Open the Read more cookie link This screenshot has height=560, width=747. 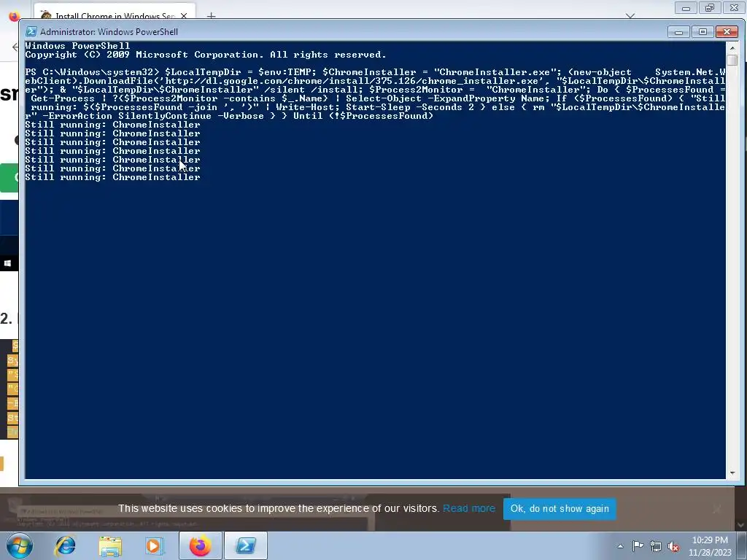(x=469, y=508)
